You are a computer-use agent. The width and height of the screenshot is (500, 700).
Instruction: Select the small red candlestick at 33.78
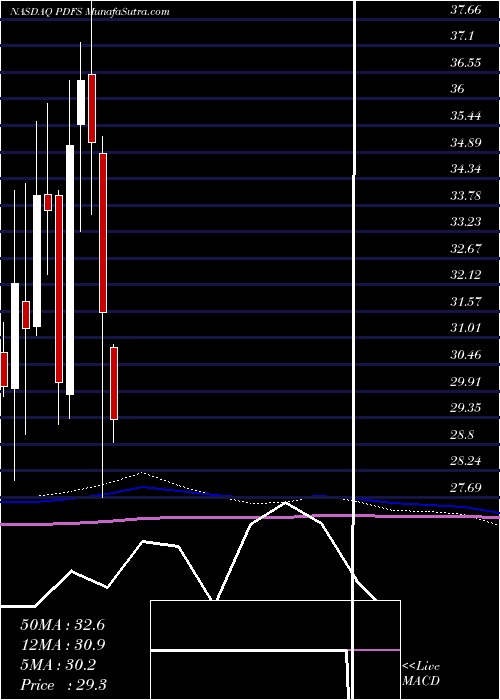[x=48, y=202]
